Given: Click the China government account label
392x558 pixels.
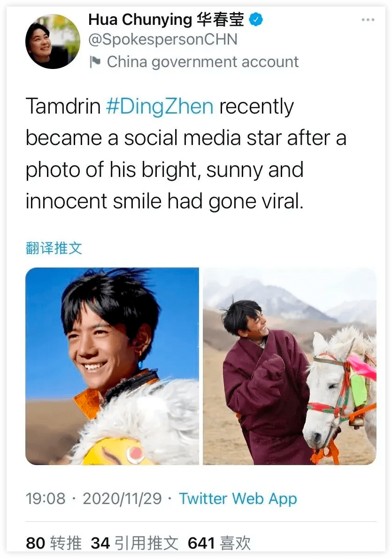Looking at the screenshot, I should click(x=203, y=62).
